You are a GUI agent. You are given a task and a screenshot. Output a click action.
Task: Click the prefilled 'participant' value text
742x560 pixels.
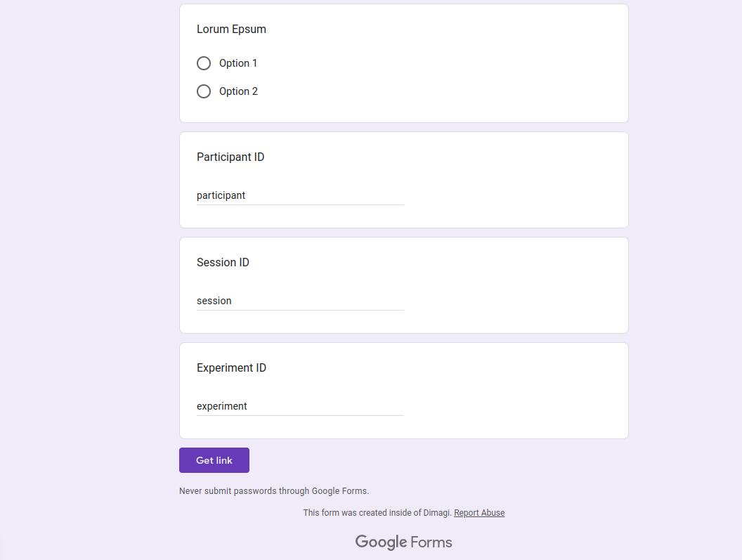[x=221, y=195]
